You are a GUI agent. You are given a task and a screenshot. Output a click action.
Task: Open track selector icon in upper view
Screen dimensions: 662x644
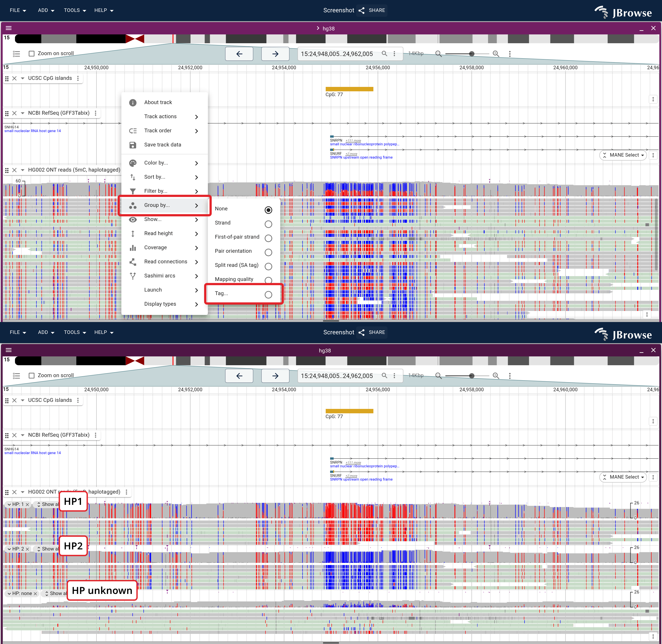[16, 54]
